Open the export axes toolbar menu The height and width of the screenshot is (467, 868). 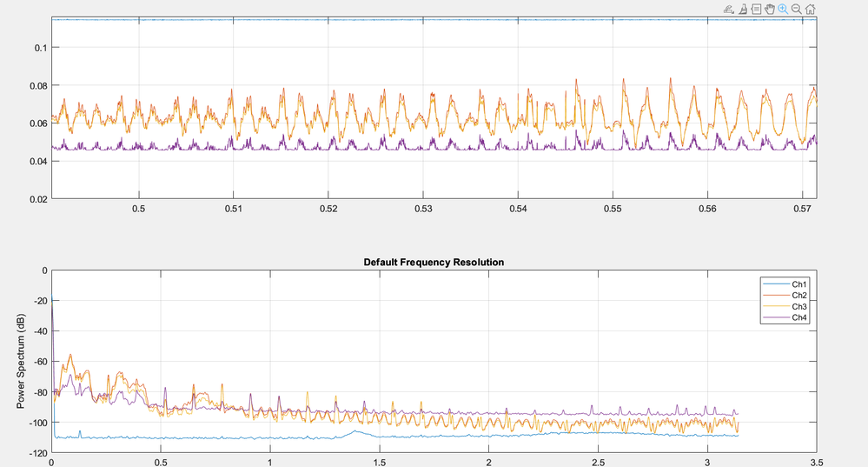(x=728, y=9)
